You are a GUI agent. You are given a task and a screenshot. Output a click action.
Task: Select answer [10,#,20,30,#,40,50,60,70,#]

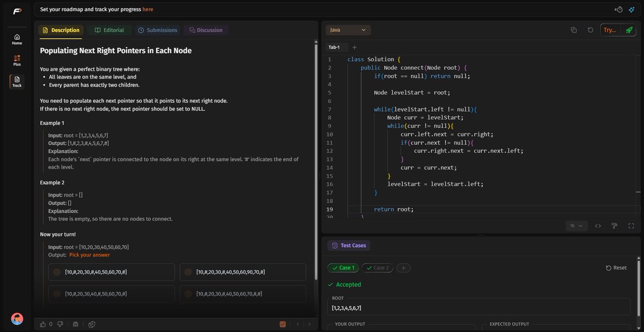click(112, 272)
